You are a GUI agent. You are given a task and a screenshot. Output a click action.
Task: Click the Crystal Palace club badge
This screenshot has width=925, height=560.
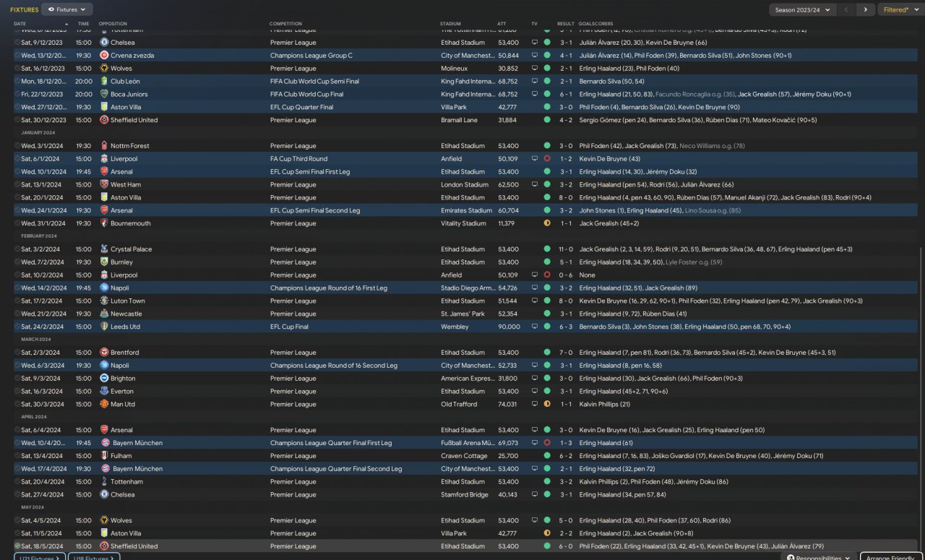pyautogui.click(x=104, y=249)
